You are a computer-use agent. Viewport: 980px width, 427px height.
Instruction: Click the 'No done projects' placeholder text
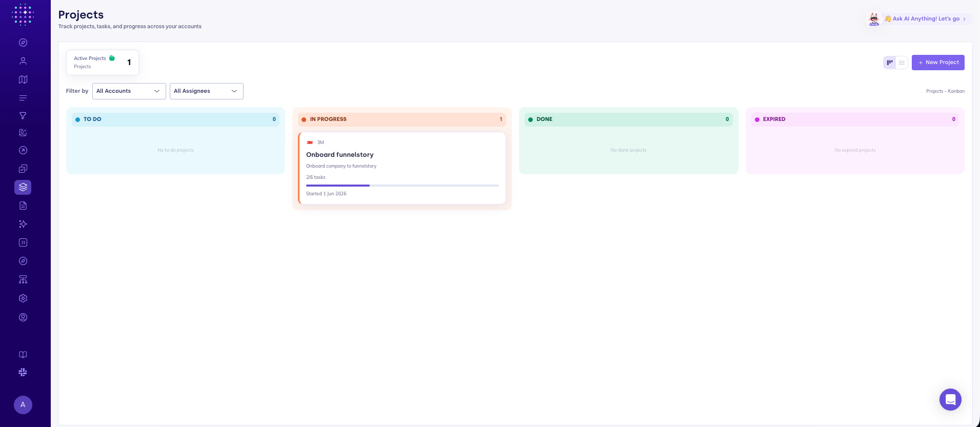pos(629,150)
